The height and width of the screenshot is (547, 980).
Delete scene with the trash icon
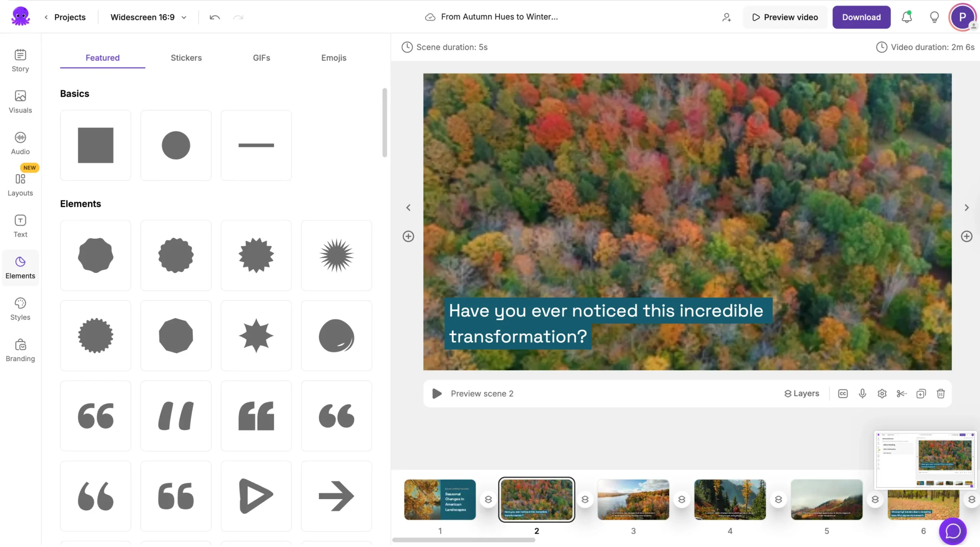(x=941, y=394)
